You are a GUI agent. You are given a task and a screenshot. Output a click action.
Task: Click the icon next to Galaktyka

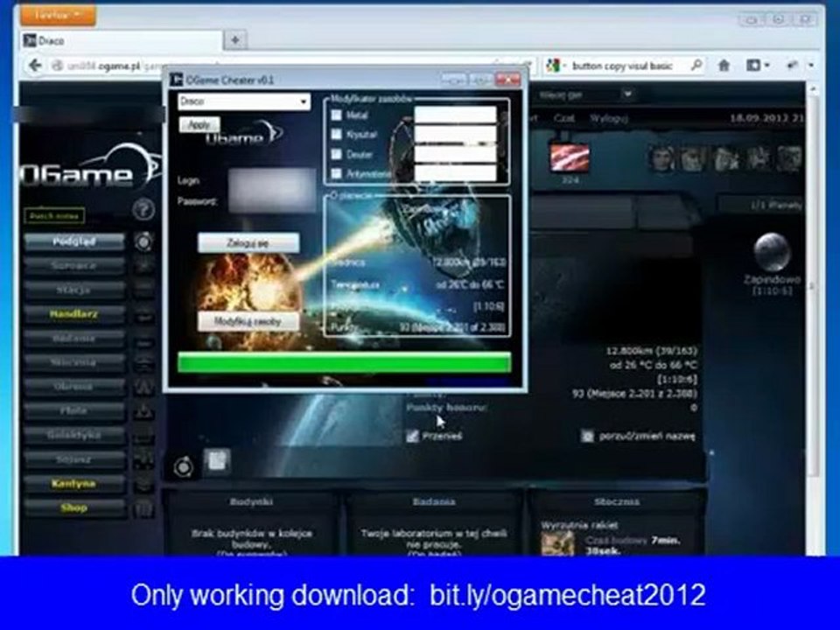pos(143,436)
